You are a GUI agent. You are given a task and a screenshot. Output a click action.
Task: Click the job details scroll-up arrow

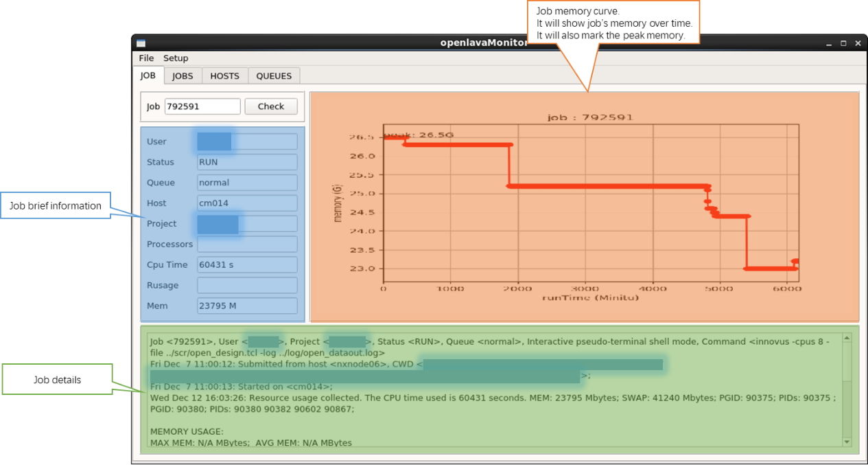click(x=847, y=338)
